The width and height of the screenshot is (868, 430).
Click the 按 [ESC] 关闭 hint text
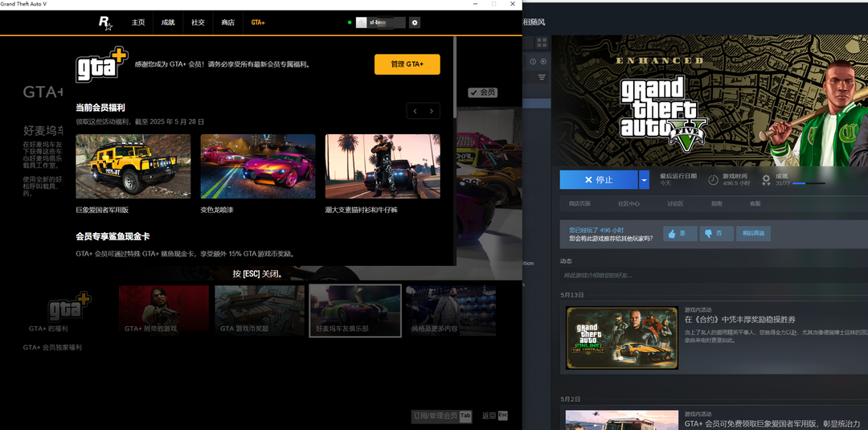click(258, 273)
